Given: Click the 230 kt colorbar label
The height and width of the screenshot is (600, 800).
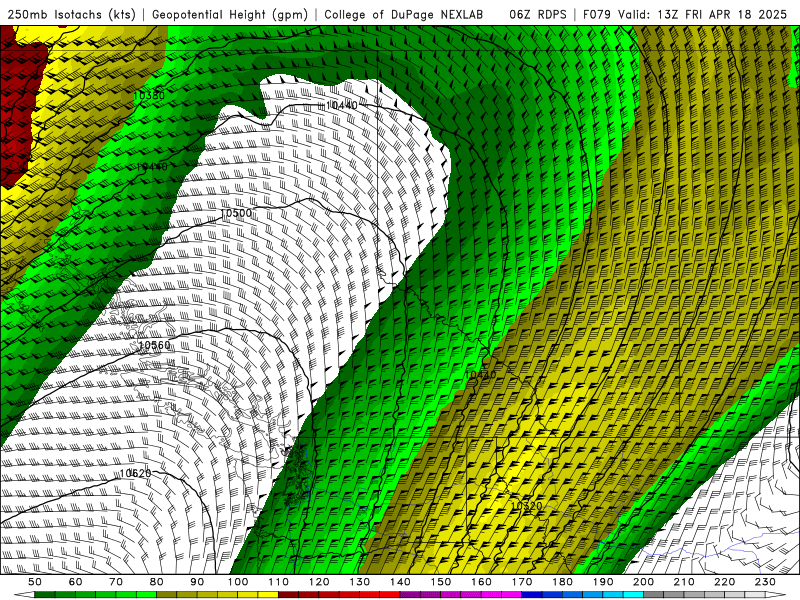Looking at the screenshot, I should point(766,582).
